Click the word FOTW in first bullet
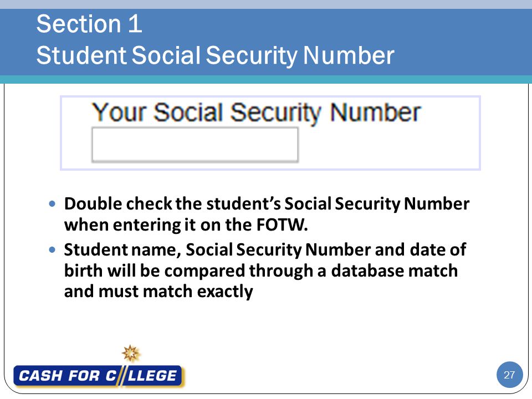Image resolution: width=532 pixels, height=399 pixels. point(282,225)
